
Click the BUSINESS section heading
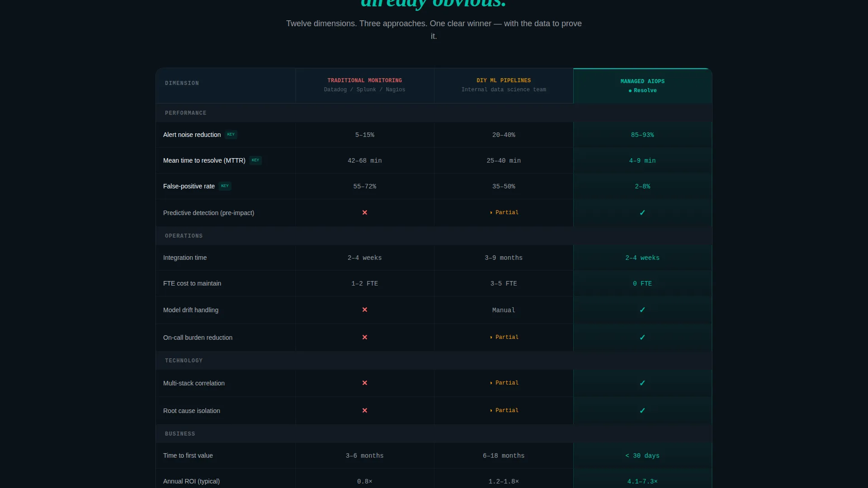coord(180,434)
